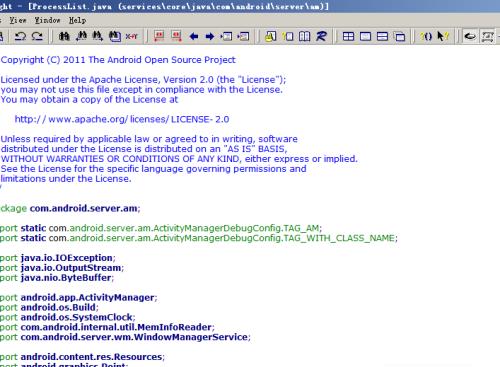Screen dimensions: 500x367
Task: Open Search with the binoculars icon
Action: tap(64, 36)
